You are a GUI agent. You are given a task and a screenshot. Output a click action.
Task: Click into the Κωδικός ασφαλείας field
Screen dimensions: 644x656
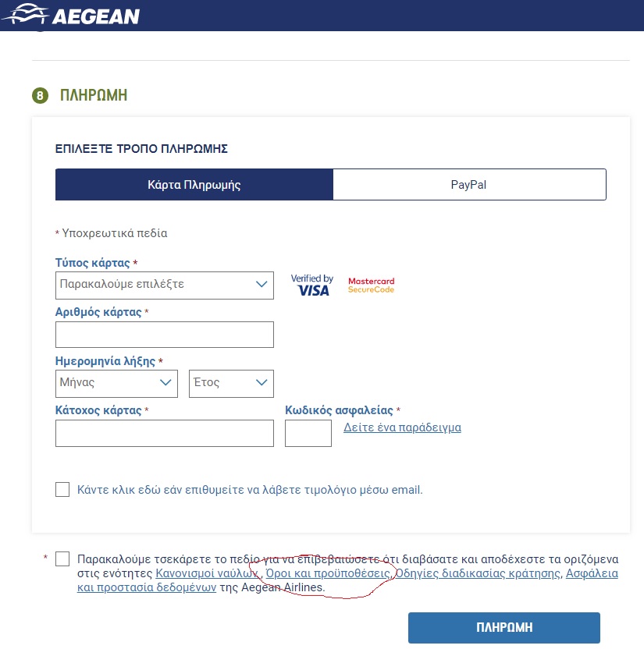tap(308, 434)
